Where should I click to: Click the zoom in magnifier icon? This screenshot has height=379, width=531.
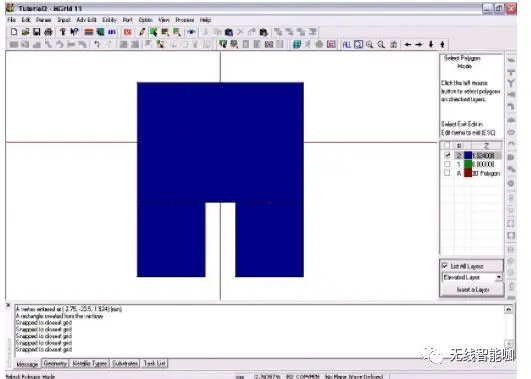(370, 44)
